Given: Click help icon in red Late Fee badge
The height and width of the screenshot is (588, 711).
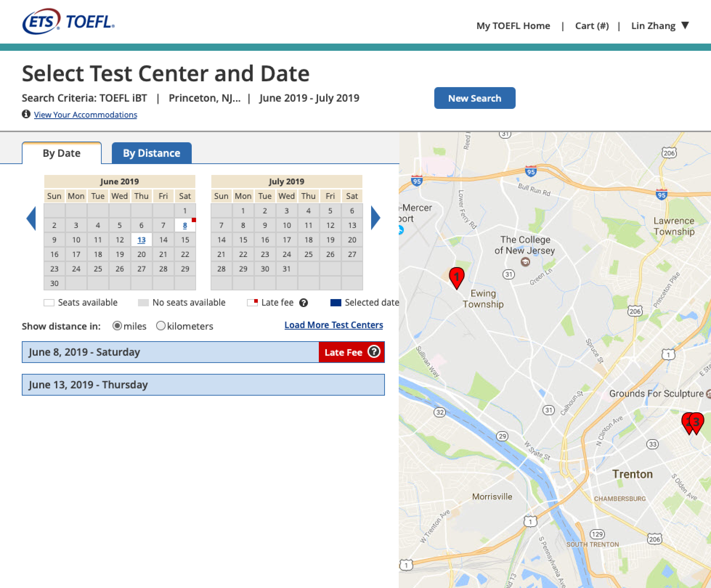Looking at the screenshot, I should click(x=374, y=352).
